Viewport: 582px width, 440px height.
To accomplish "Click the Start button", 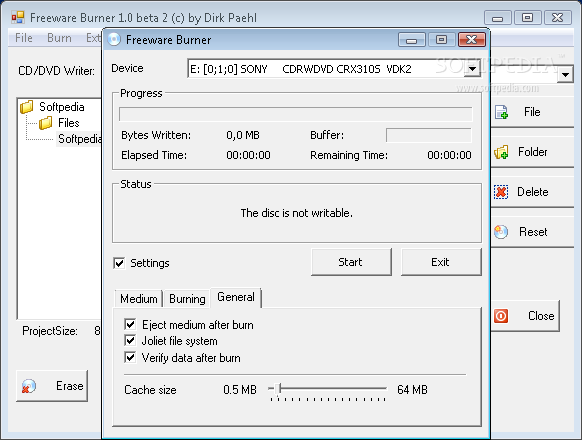I will pyautogui.click(x=351, y=262).
